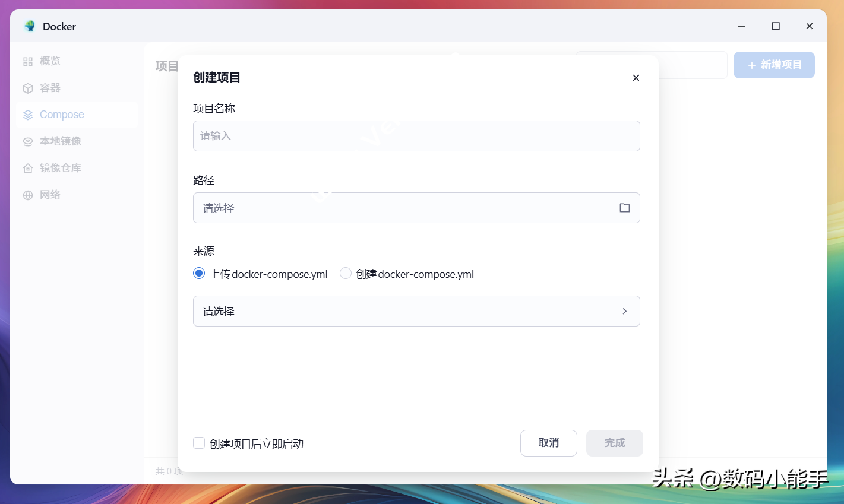Screen dimensions: 844x504
Task: Click the 概览 overview grid icon
Action: tap(28, 62)
